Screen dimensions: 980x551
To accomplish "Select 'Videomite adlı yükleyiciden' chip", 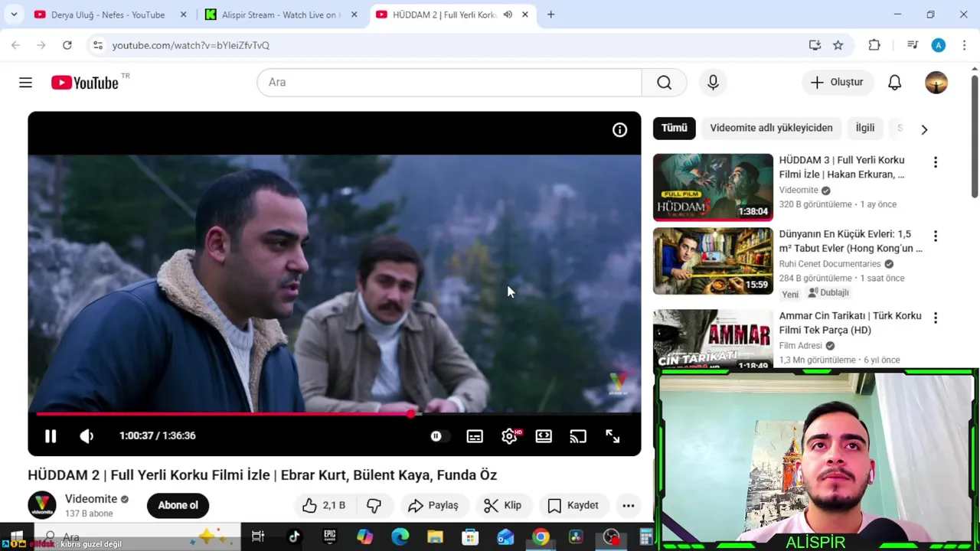I will point(771,128).
